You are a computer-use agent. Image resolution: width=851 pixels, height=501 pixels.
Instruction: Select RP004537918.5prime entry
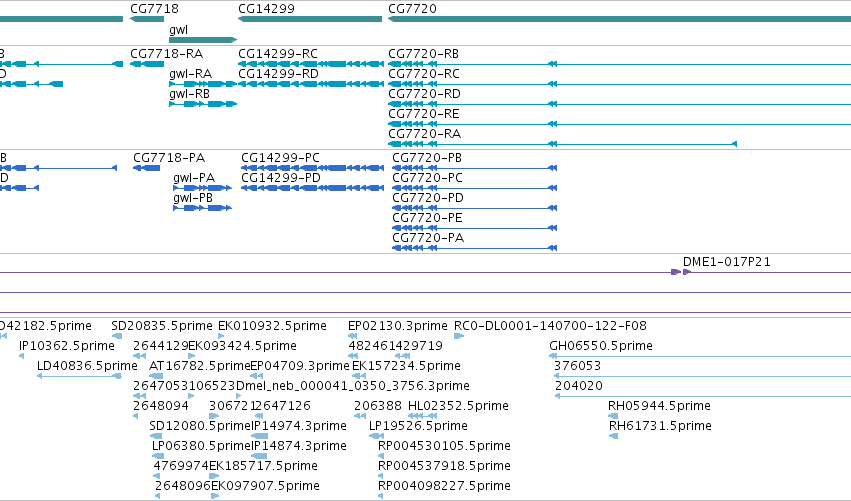tap(444, 467)
